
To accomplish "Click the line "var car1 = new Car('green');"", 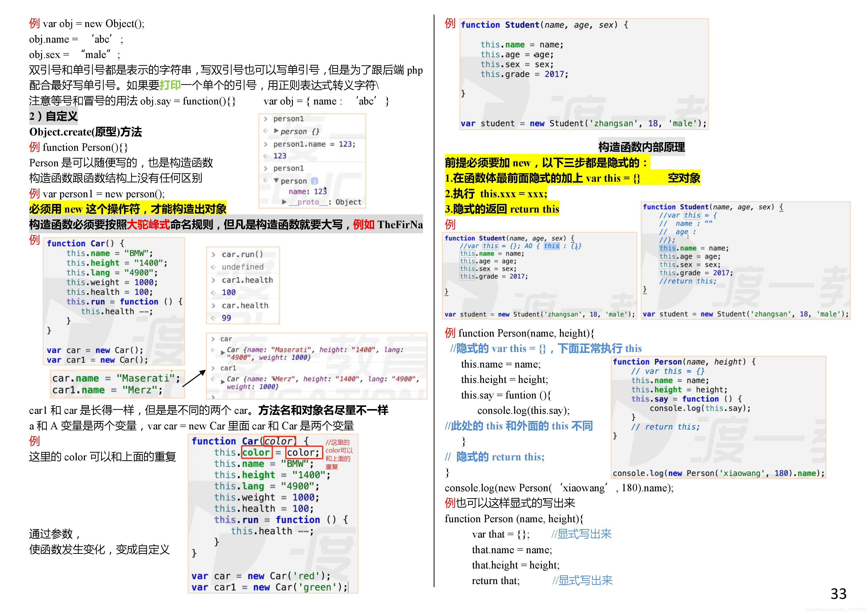I will (x=269, y=587).
